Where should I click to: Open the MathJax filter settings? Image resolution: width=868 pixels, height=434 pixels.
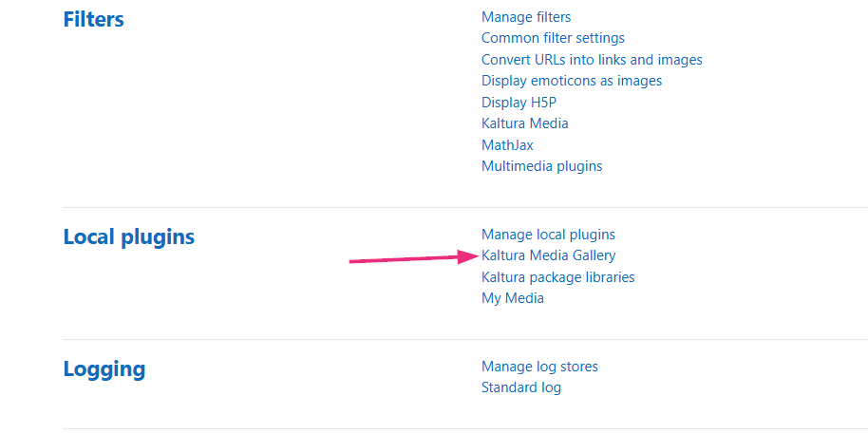pos(508,145)
